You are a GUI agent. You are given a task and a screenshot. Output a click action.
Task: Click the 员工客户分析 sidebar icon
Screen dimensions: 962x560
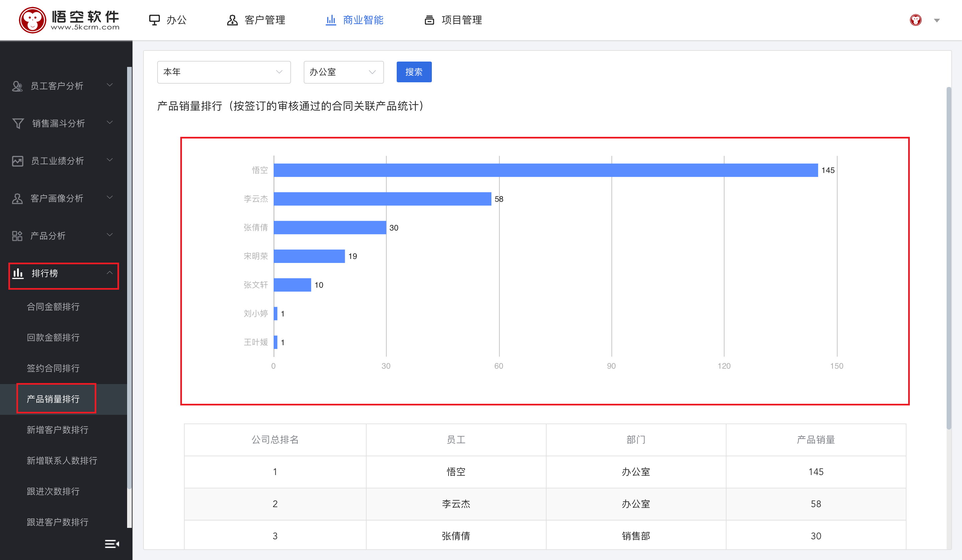point(17,86)
